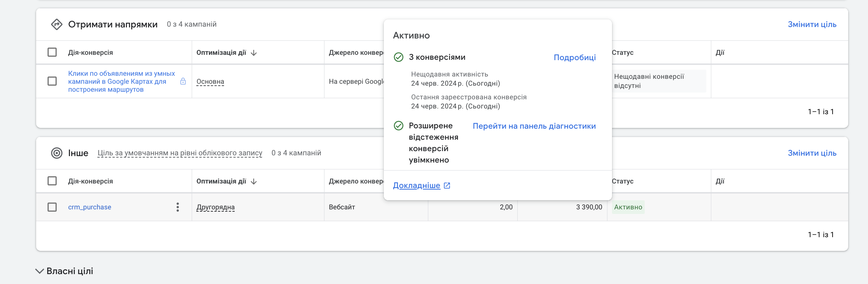
Task: Click the 0 з 4 кампаній count for Інше
Action: [x=296, y=153]
